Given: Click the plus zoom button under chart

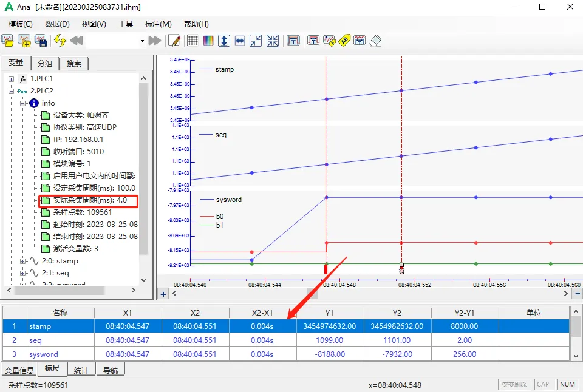Looking at the screenshot, I should 163,294.
